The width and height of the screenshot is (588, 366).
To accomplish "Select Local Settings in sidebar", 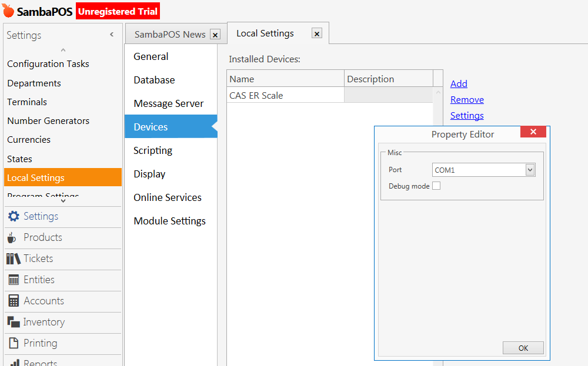I will click(63, 177).
